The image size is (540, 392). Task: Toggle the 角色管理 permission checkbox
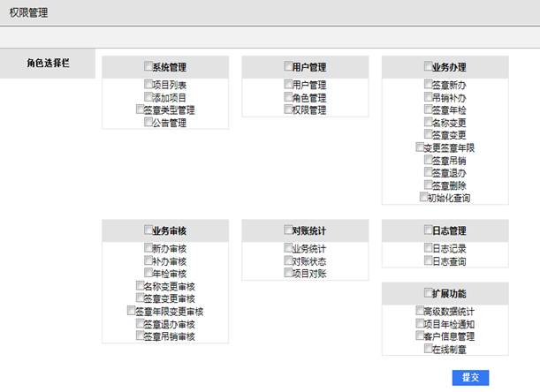point(287,98)
